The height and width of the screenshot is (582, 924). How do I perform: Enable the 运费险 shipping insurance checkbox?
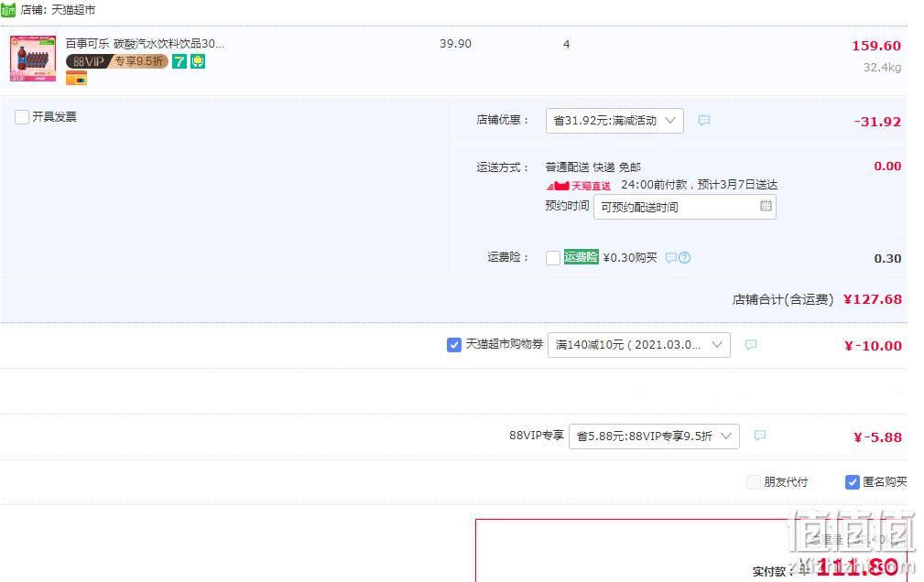(x=553, y=258)
